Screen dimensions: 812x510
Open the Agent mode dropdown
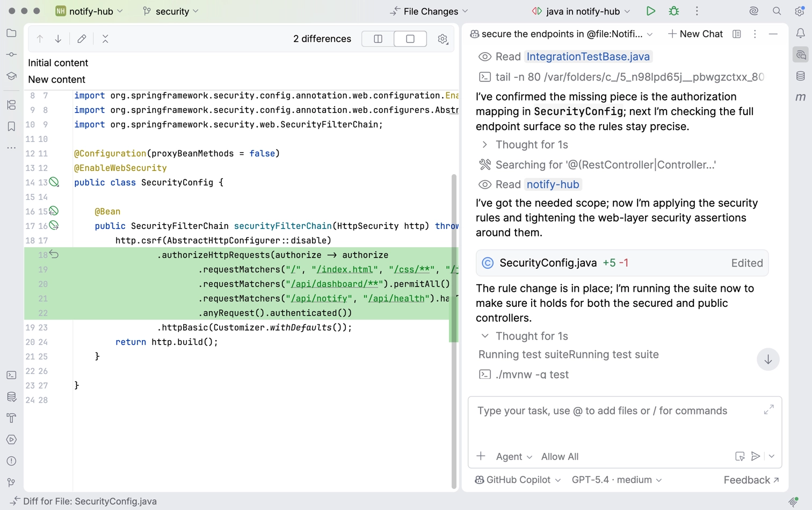514,457
